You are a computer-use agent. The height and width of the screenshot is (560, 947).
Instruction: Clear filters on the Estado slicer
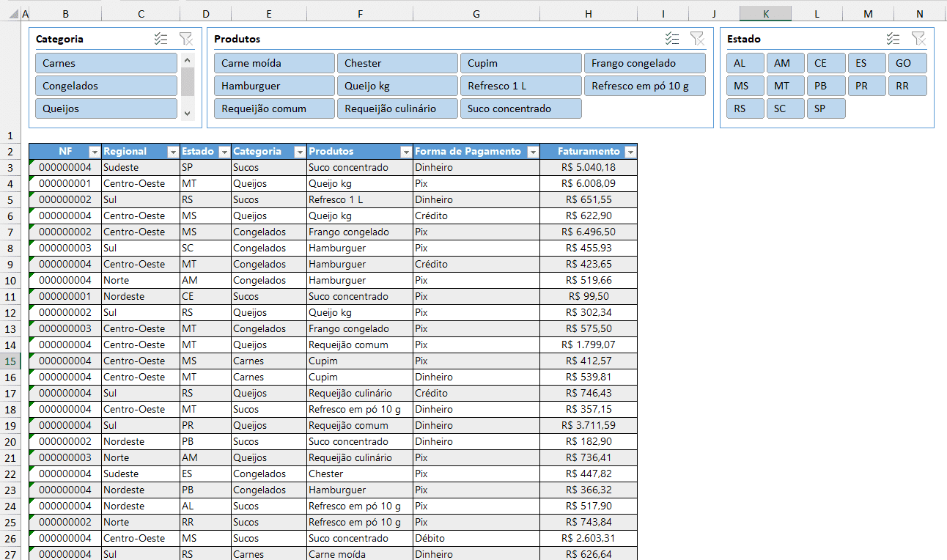[918, 39]
